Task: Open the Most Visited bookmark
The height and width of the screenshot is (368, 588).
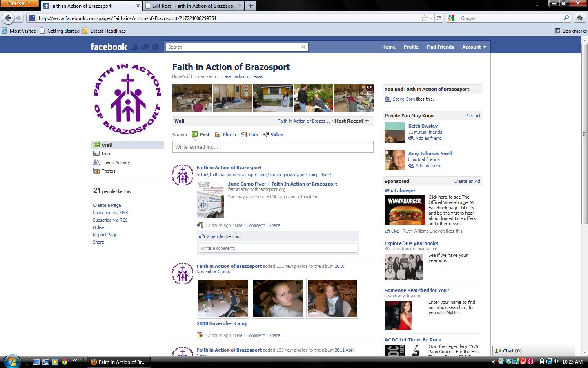Action: [19, 31]
